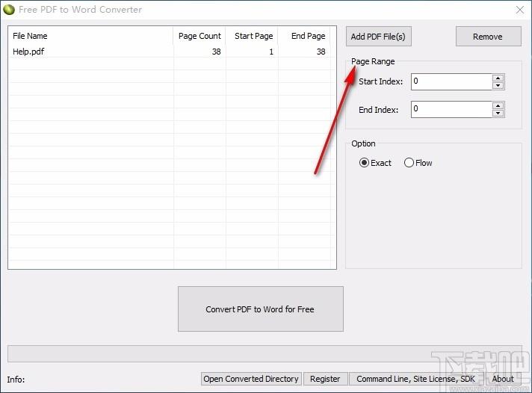
Task: Remove the selected PDF file
Action: point(488,37)
